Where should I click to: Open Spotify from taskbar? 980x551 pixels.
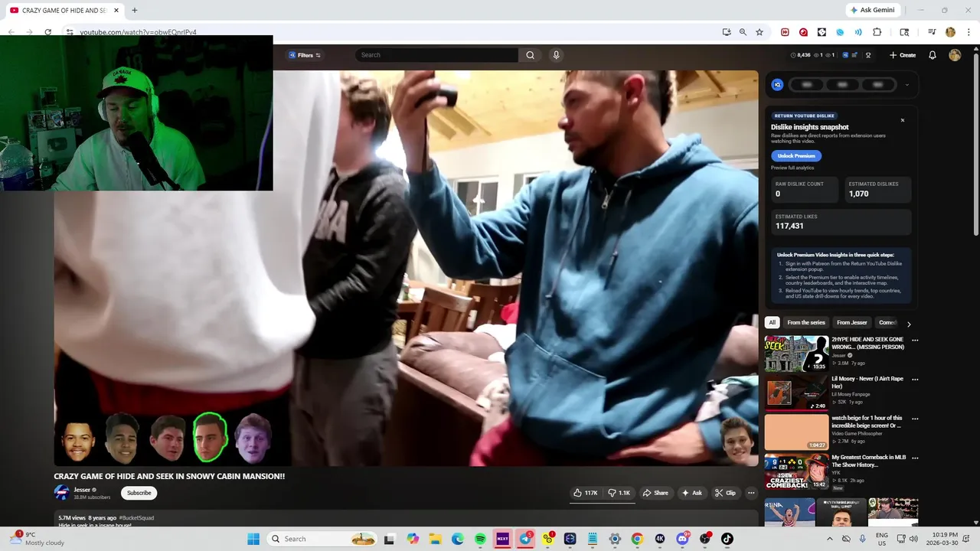pyautogui.click(x=480, y=539)
